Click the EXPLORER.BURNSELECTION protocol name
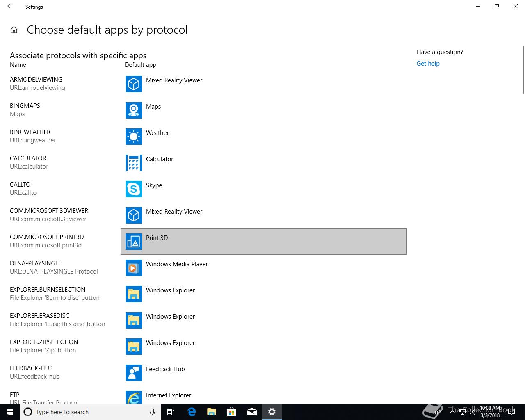Screen dimensions: 525x420 pos(48,290)
